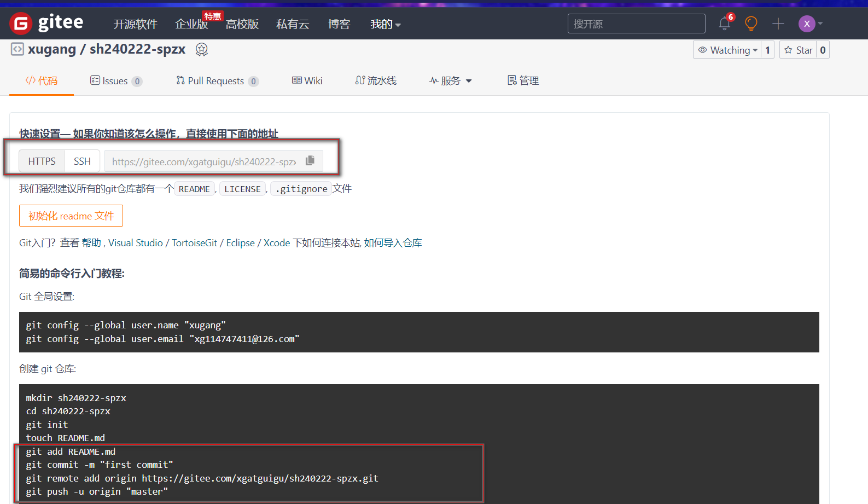Expand the 我的 dropdown menu

pos(386,24)
